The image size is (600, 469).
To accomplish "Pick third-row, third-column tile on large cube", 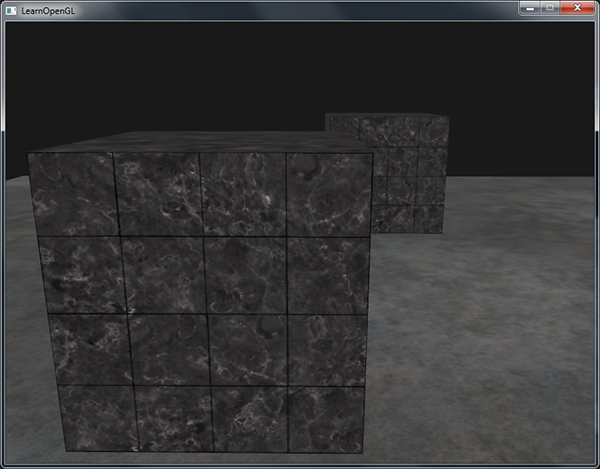I will coord(249,349).
